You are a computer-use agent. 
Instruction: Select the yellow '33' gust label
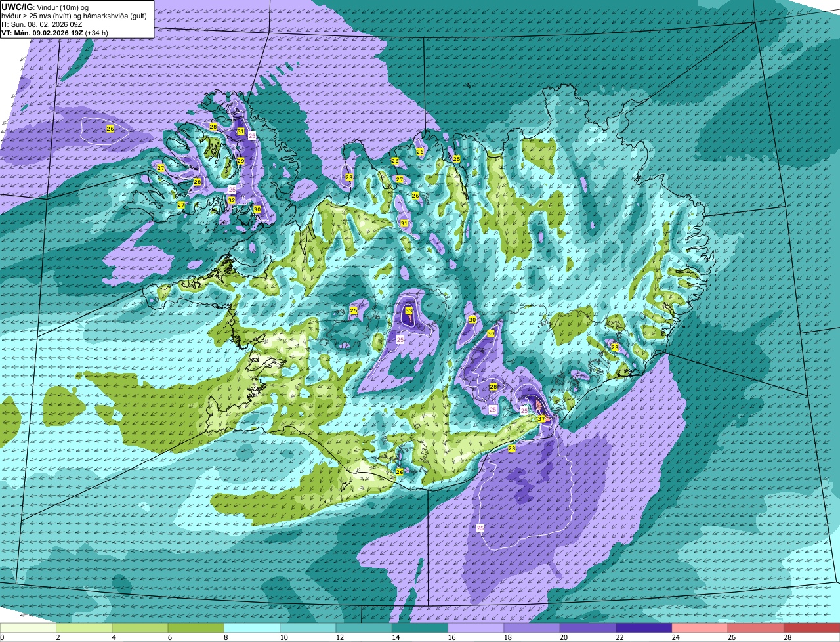pyautogui.click(x=409, y=310)
